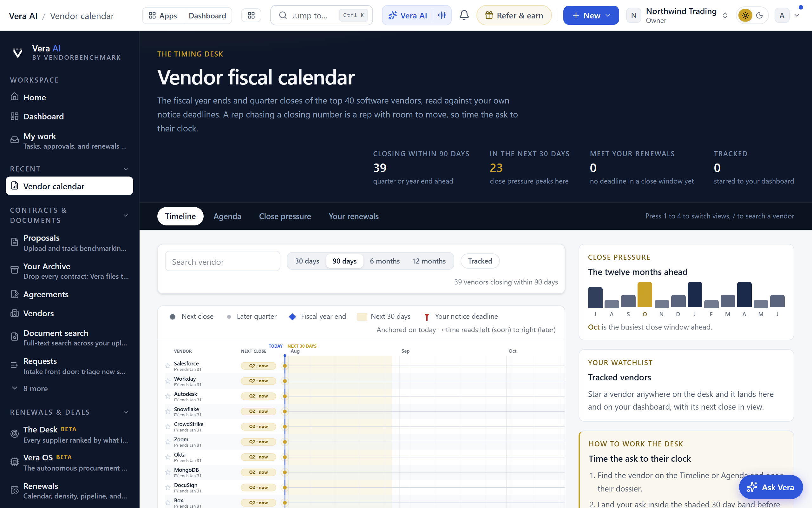This screenshot has width=812, height=508.
Task: Star the Workday vendor row
Action: (x=168, y=381)
